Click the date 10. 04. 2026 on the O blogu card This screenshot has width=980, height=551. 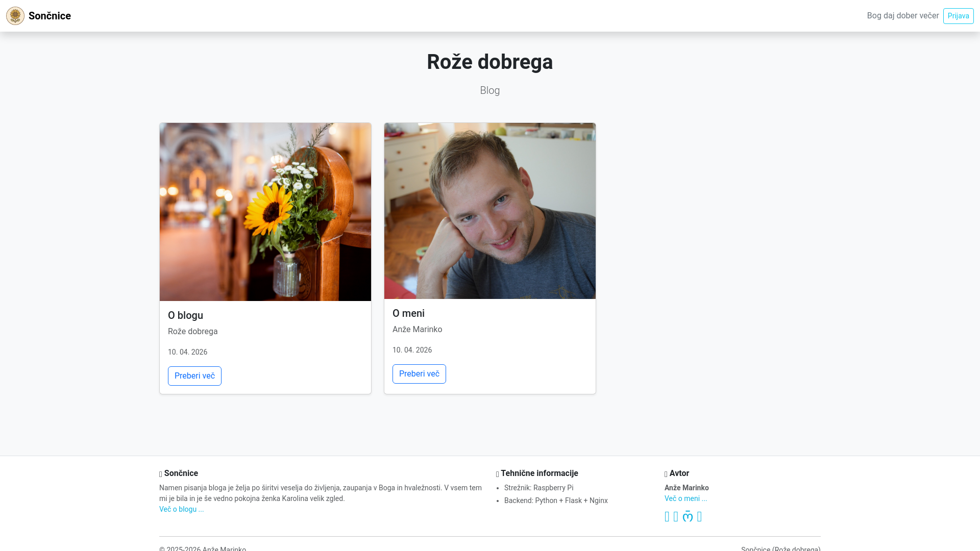coord(187,352)
